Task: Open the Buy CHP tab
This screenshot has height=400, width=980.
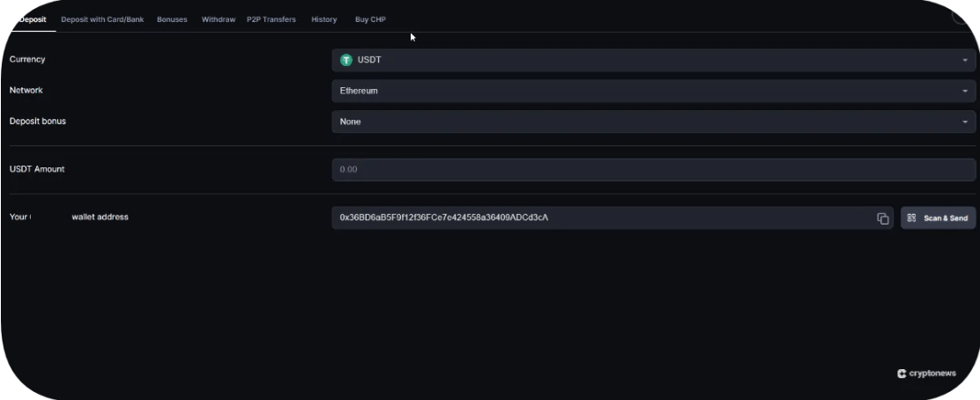Action: [370, 19]
